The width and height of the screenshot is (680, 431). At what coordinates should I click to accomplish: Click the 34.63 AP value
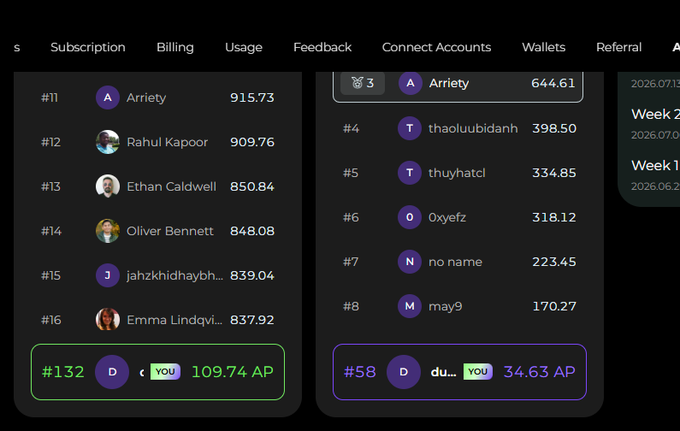[x=539, y=372]
